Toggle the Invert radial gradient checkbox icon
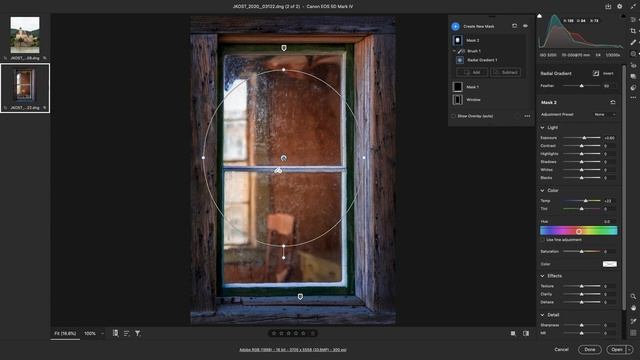This screenshot has width=640, height=360. tap(596, 73)
